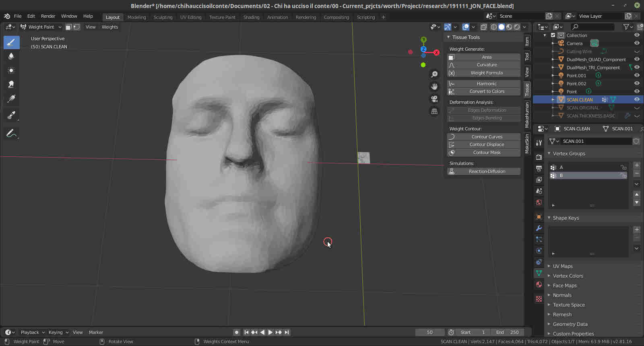Run the Reaction-Diffusion simulation button
This screenshot has width=644, height=346.
click(x=483, y=171)
